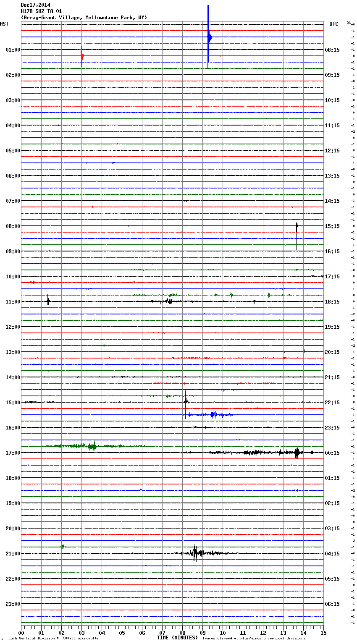This screenshot has width=357, height=644.
Task: Click the large blue spike near minute 9
Action: coord(208,37)
